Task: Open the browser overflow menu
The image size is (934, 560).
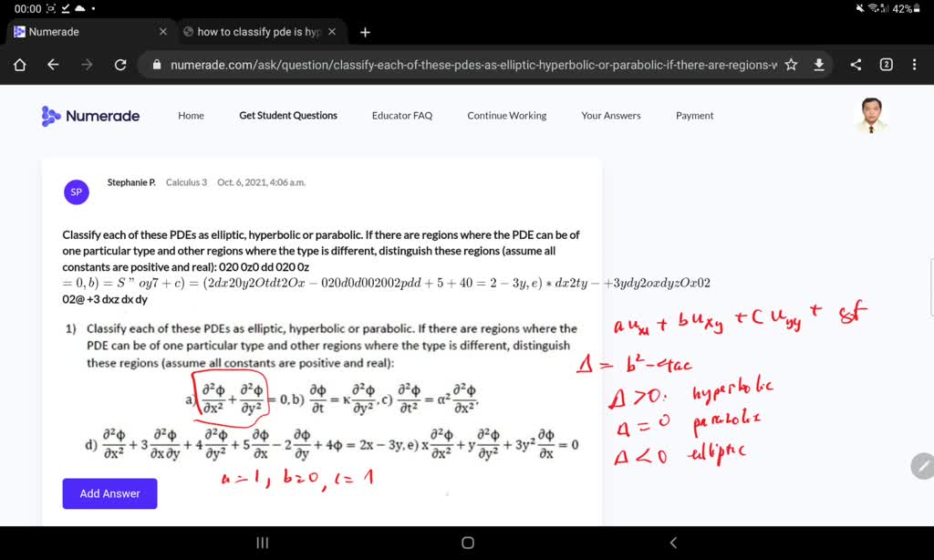Action: (x=915, y=65)
